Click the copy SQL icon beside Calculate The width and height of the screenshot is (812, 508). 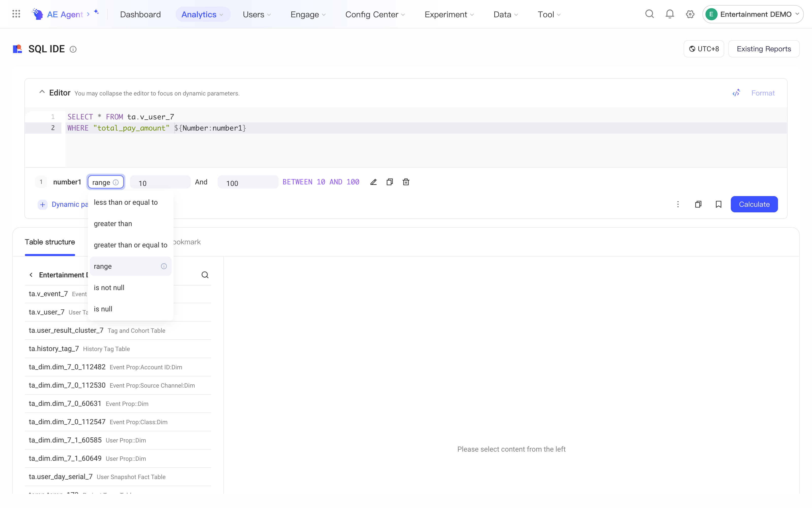click(x=698, y=204)
